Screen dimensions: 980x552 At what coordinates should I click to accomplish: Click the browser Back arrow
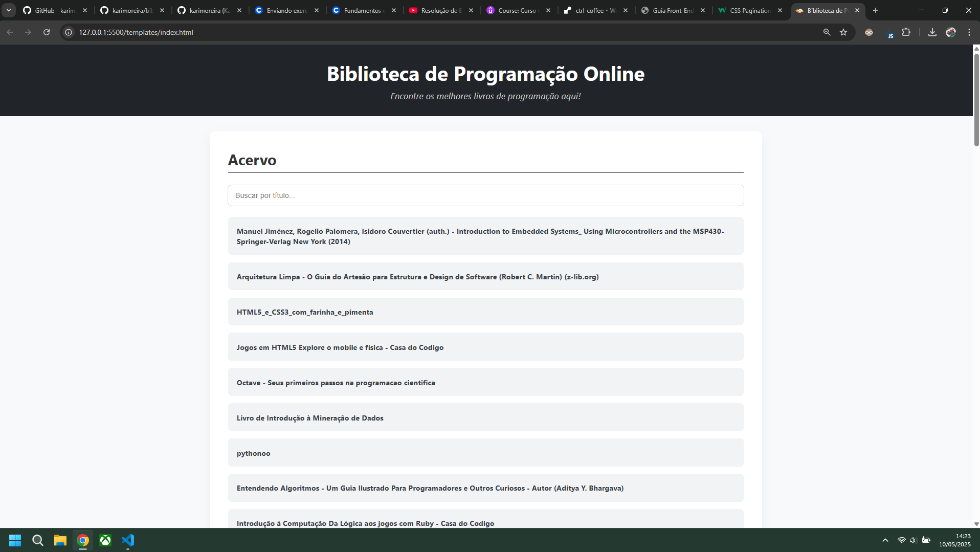click(10, 32)
